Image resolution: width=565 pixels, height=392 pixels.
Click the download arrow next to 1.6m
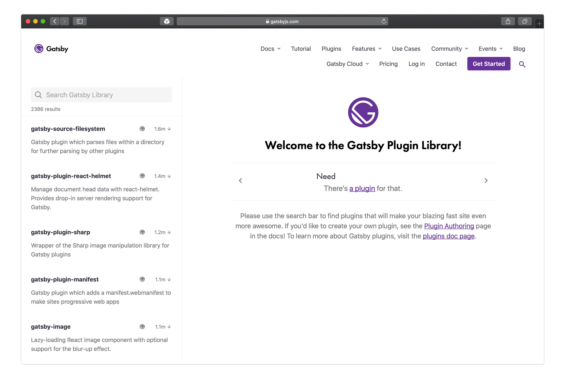(x=169, y=129)
